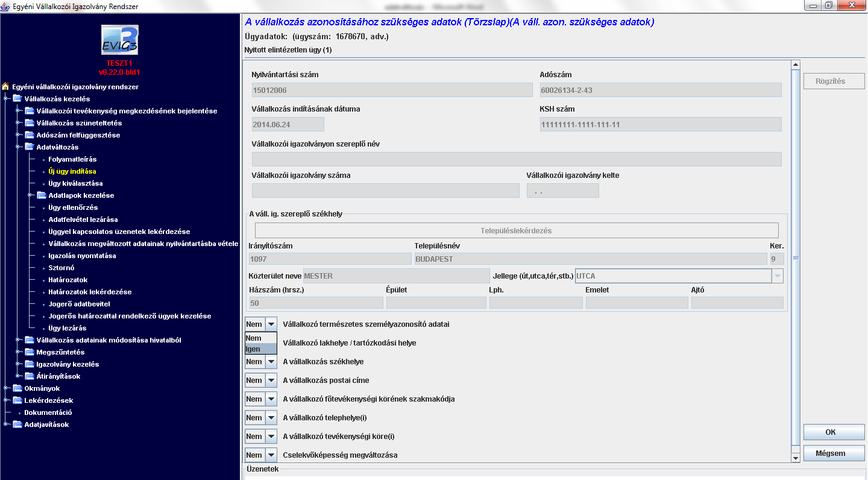
Task: Open Ügy lezárás tree item
Action: tap(68, 328)
